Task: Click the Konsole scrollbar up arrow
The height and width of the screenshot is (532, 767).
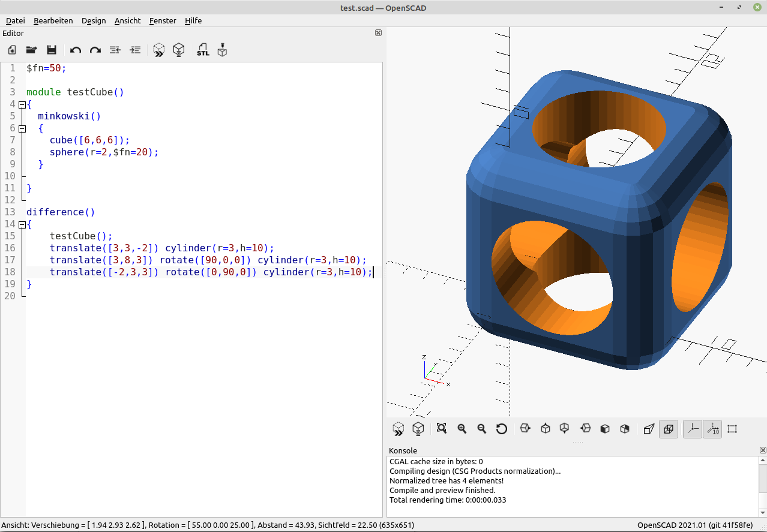Action: (763, 461)
